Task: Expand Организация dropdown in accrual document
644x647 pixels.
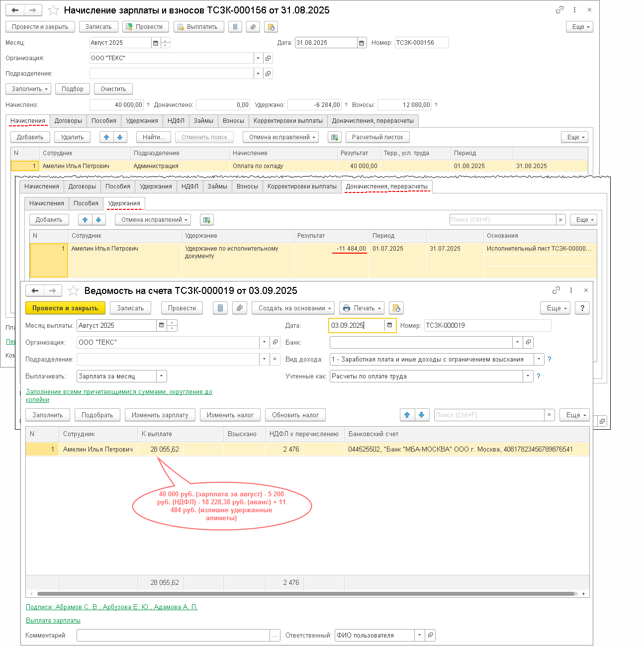Action: 258,58
